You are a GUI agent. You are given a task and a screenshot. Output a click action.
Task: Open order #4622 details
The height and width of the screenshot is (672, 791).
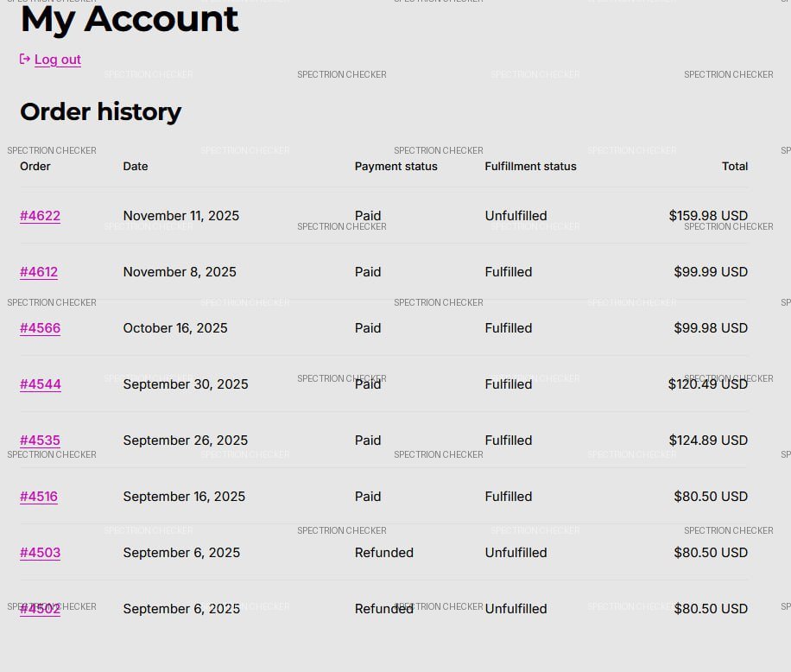coord(40,216)
